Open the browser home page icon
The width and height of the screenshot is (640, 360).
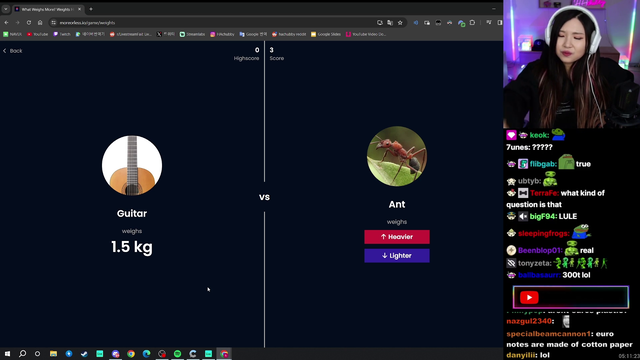click(40, 23)
